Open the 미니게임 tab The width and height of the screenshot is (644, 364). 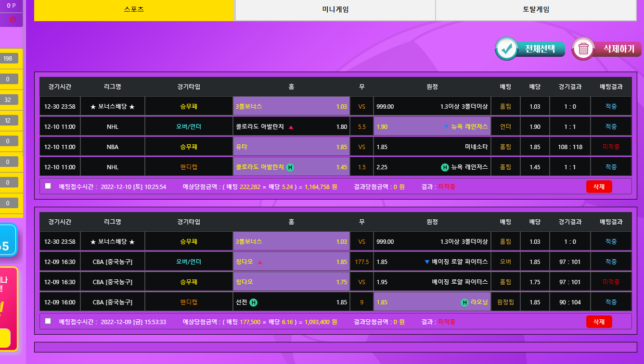coord(335,10)
